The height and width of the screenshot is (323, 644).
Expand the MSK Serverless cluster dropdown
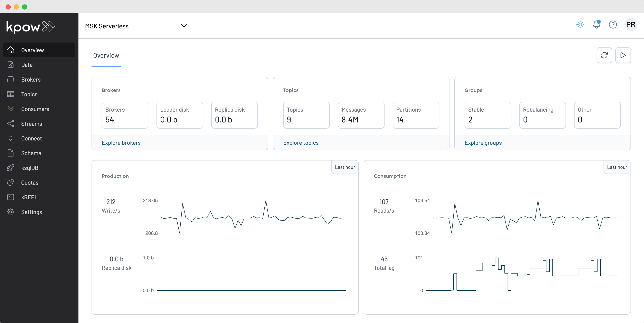pos(183,26)
